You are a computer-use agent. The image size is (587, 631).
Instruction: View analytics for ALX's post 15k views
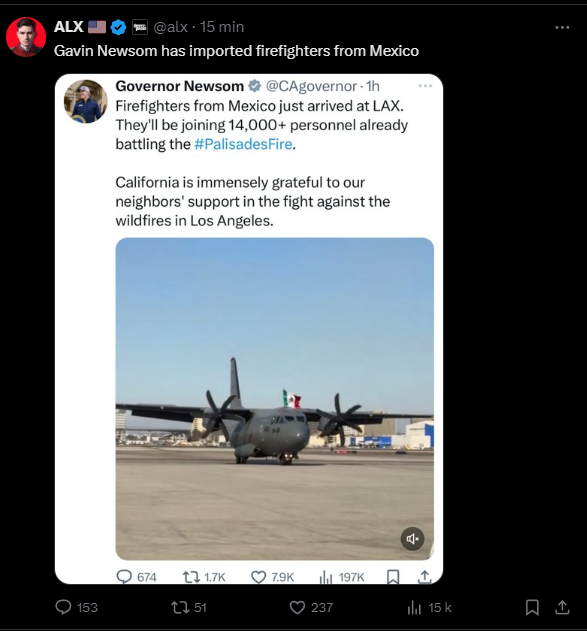tap(414, 607)
